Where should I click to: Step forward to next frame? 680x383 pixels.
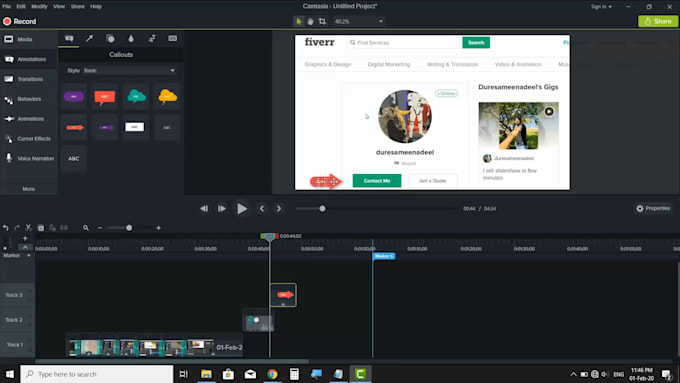point(222,209)
